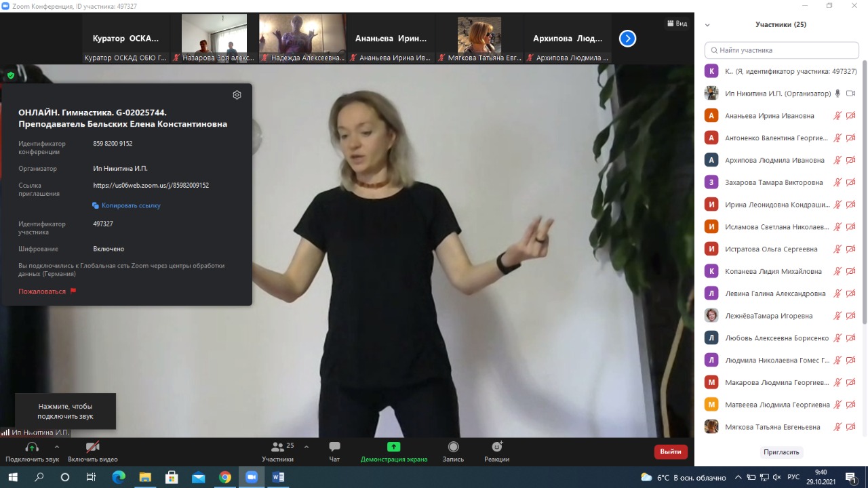Click Подключить звук headphones icon
Screen dimensions: 868x488
32,447
